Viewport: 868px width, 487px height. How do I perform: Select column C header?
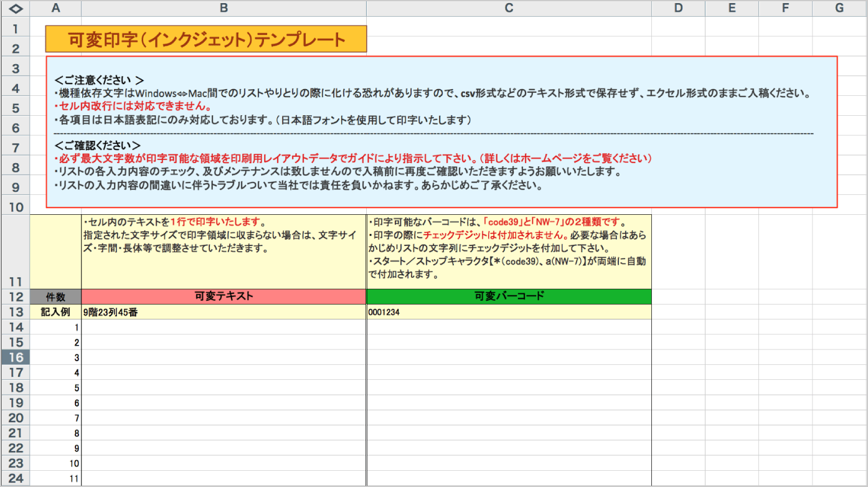point(509,8)
